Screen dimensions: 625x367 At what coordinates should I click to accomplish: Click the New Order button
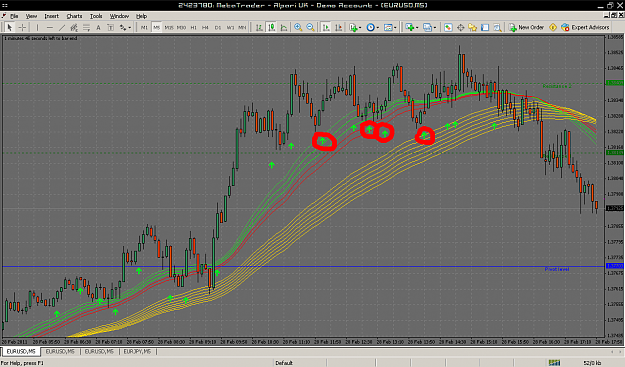pos(527,27)
